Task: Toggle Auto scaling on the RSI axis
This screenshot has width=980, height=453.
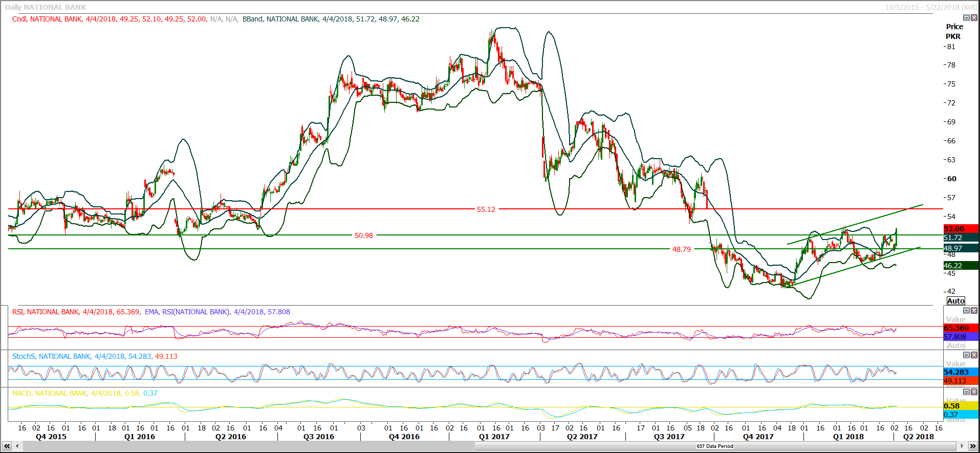Action: (955, 346)
